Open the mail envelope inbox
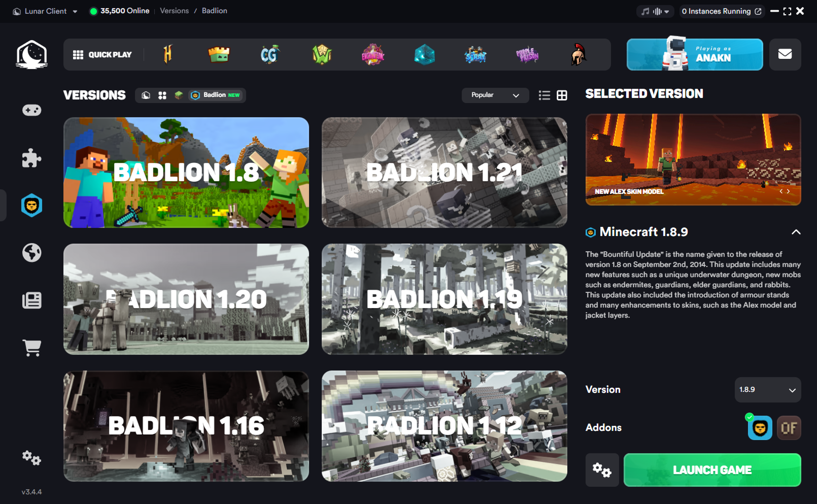Viewport: 817px width, 504px height. pyautogui.click(x=785, y=54)
